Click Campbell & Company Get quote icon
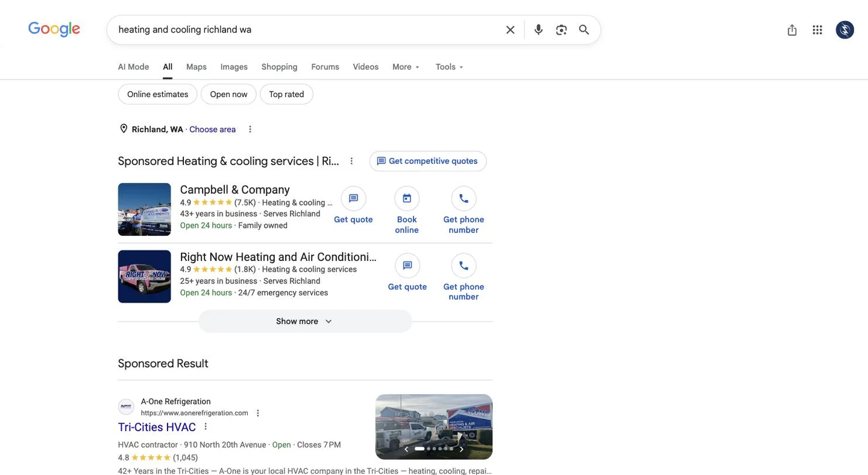The height and width of the screenshot is (475, 868). [353, 198]
